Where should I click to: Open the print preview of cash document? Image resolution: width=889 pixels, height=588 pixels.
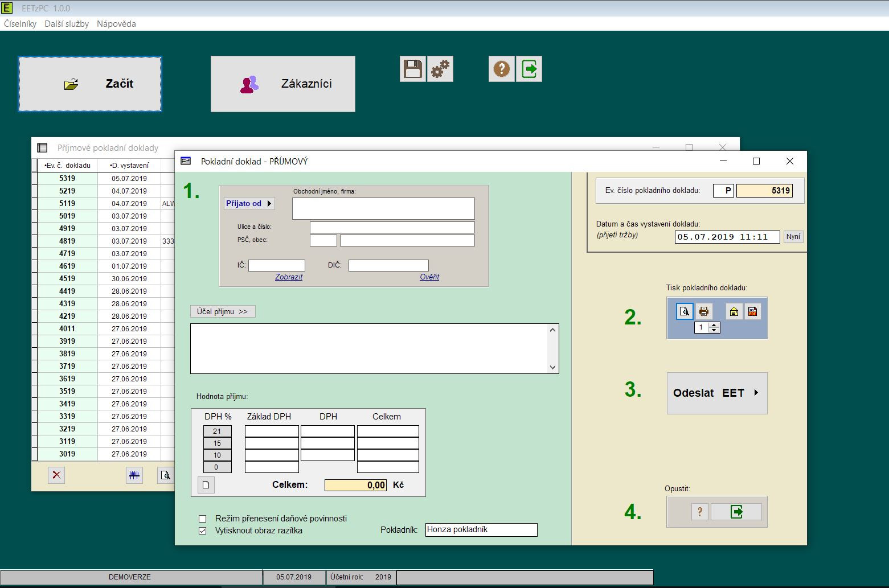[685, 311]
